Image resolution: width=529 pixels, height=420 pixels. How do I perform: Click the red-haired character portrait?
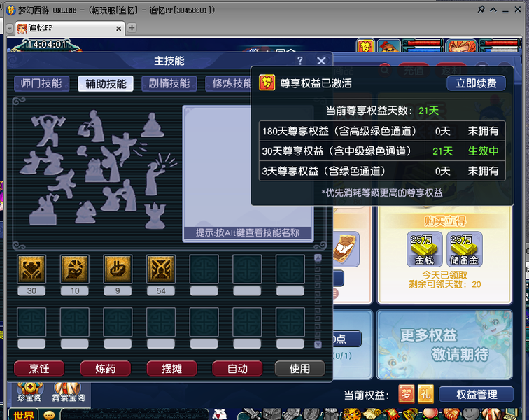[462, 46]
